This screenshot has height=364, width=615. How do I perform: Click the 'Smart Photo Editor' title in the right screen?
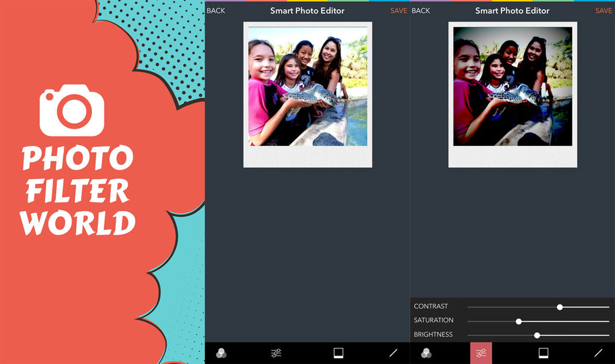coord(512,11)
